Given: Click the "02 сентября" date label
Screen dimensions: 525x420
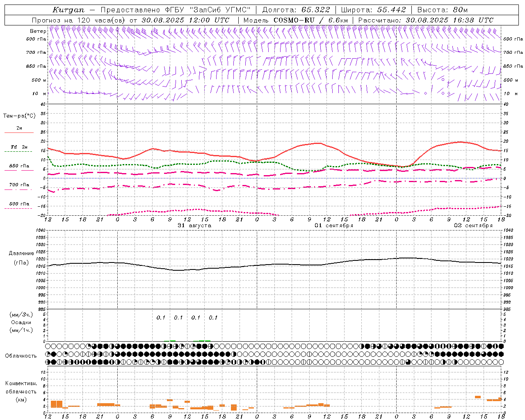Looking at the screenshot, I should tap(473, 226).
